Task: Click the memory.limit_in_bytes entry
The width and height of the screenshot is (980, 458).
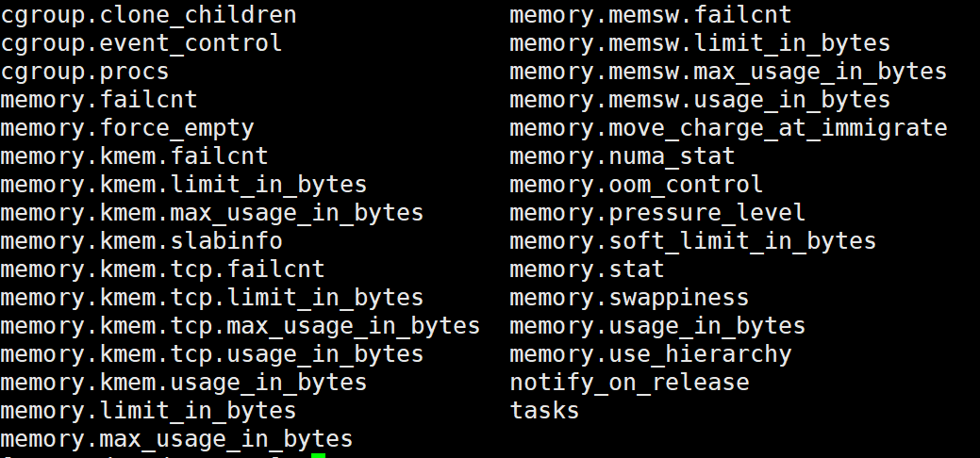Action: (148, 411)
